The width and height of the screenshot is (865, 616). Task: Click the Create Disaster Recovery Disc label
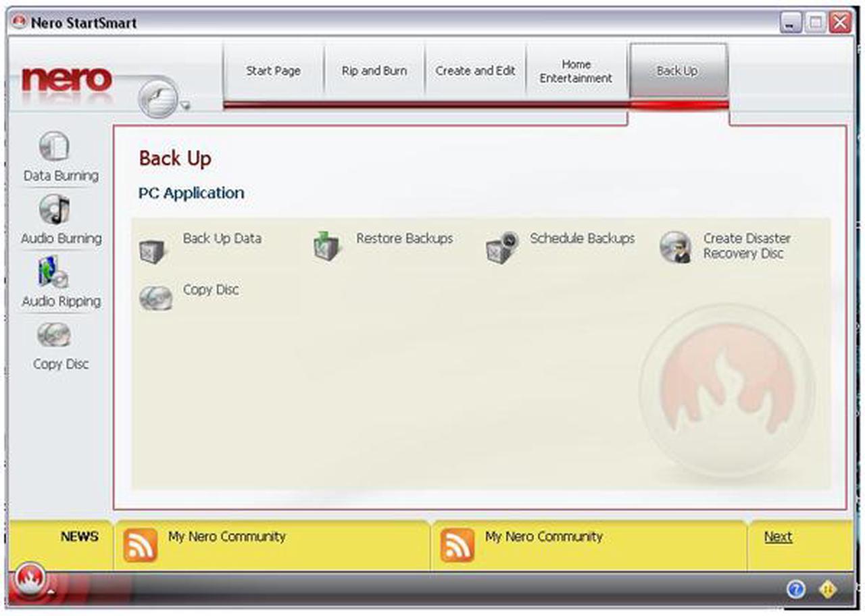pos(747,246)
